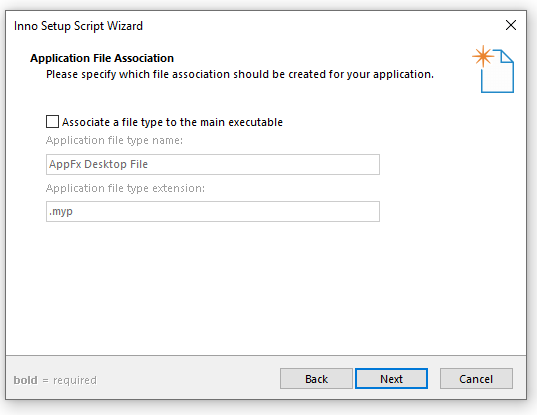
Task: Go Back to the previous wizard page
Action: click(316, 379)
